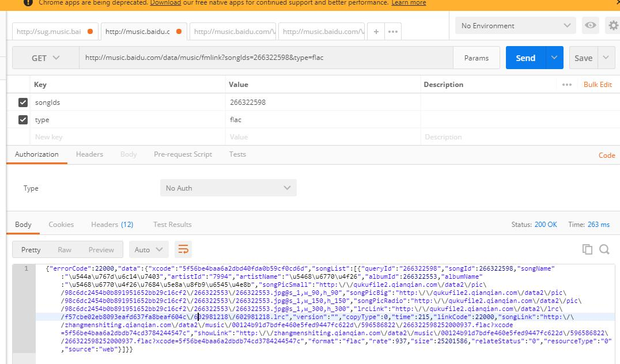The width and height of the screenshot is (620, 364).
Task: Open the GET method dropdown
Action: click(46, 58)
